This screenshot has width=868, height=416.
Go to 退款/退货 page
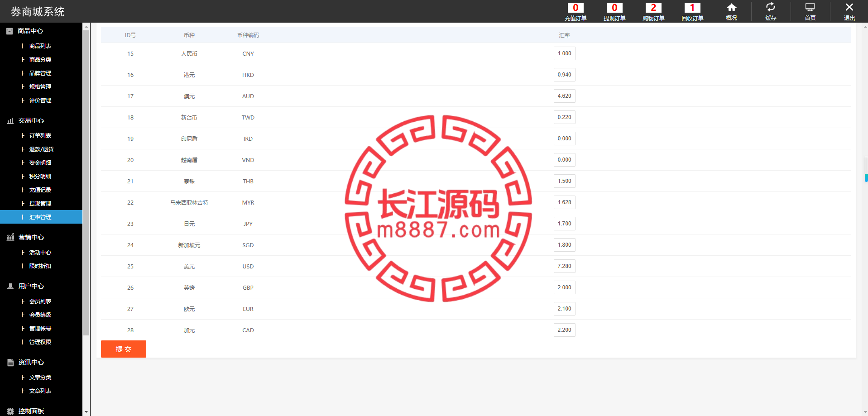[x=41, y=149]
